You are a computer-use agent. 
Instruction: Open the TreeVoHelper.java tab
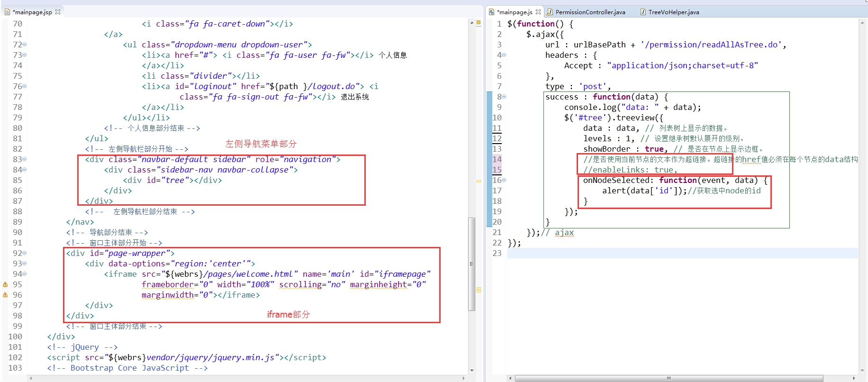point(669,12)
